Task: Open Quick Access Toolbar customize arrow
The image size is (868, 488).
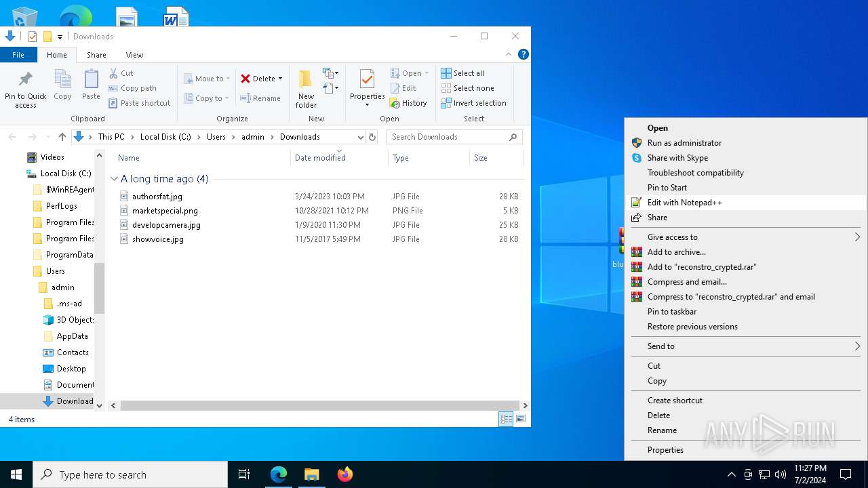Action: (x=60, y=37)
